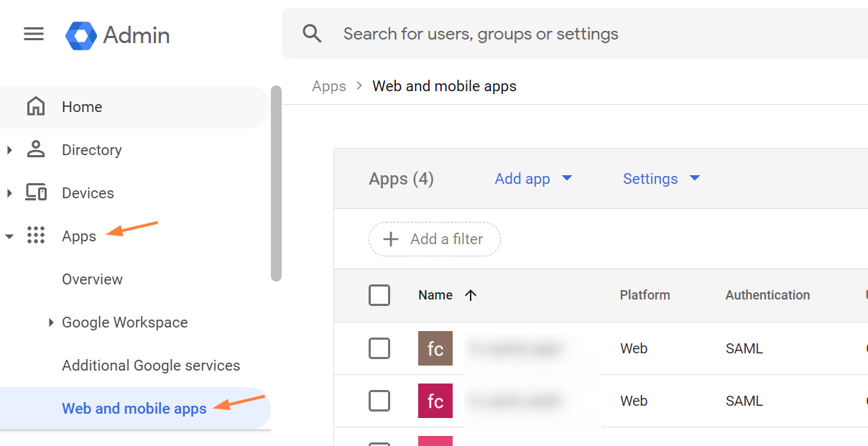Click Apps in the breadcrumb
868x446 pixels.
pos(328,85)
